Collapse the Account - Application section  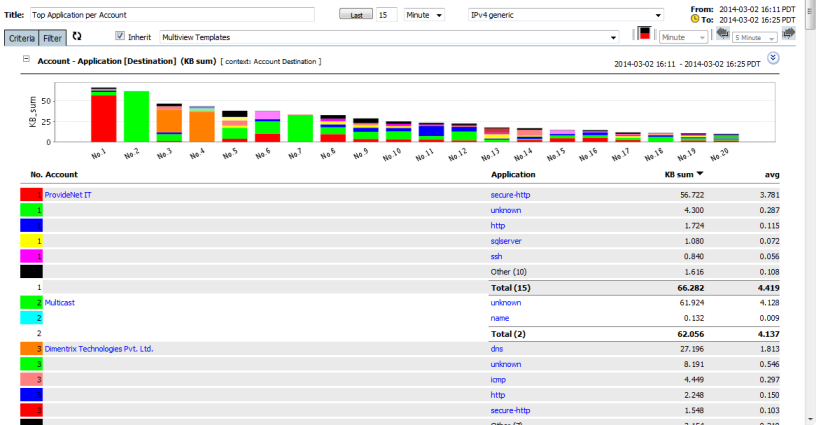(26, 59)
